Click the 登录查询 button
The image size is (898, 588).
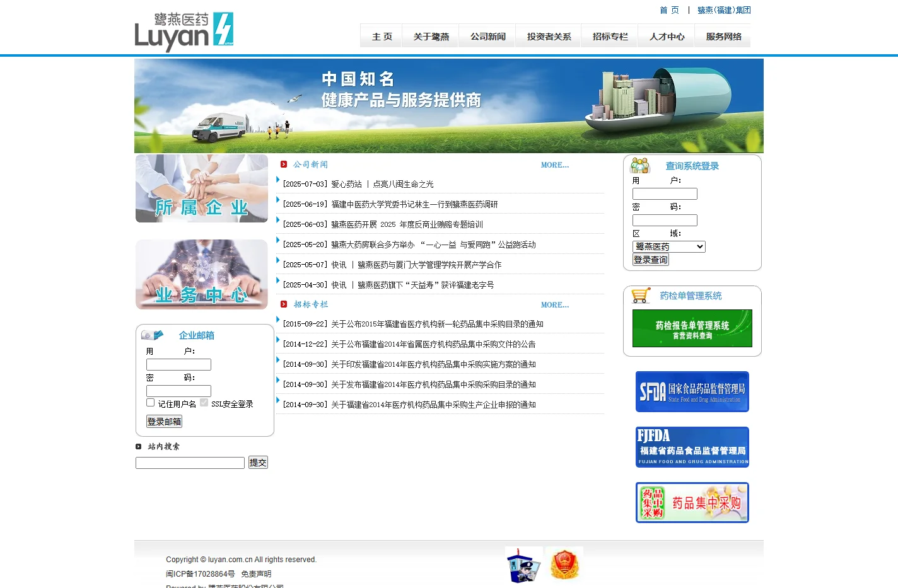(x=651, y=260)
